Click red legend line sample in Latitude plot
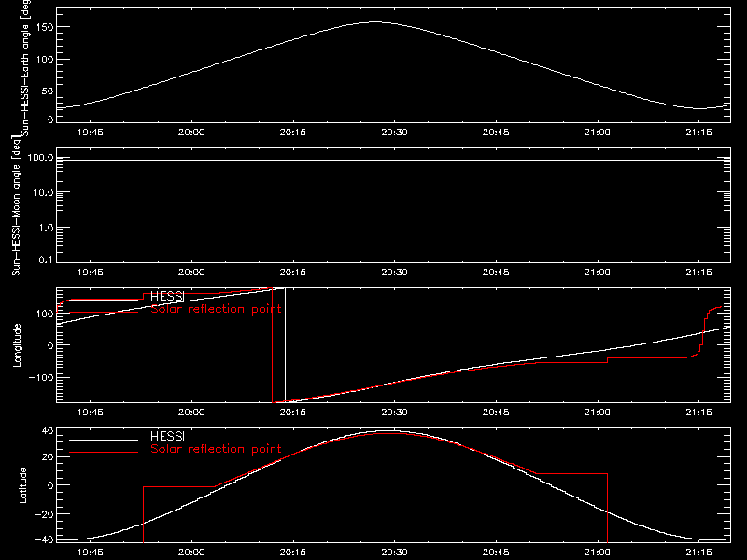Screen dimensions: 747x560 104,452
